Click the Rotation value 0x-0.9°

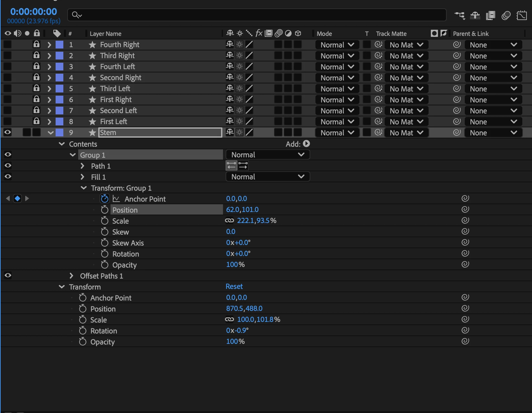tap(237, 330)
